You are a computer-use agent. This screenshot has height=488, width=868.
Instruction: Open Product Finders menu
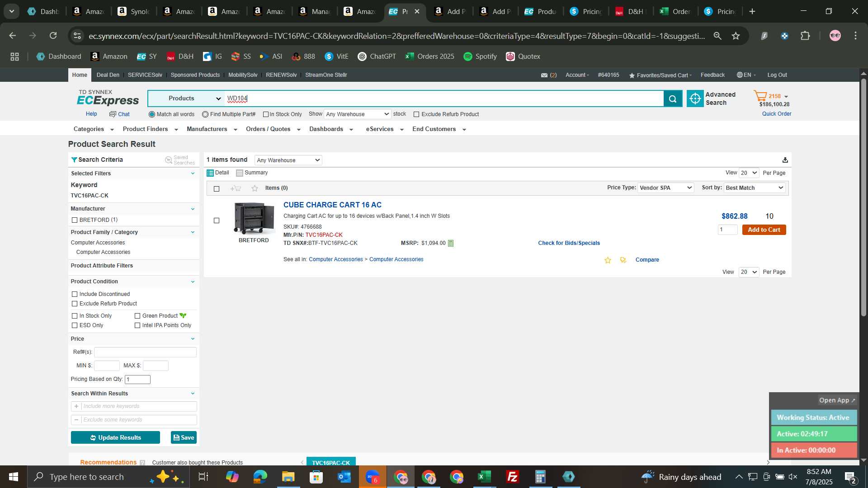tap(151, 129)
